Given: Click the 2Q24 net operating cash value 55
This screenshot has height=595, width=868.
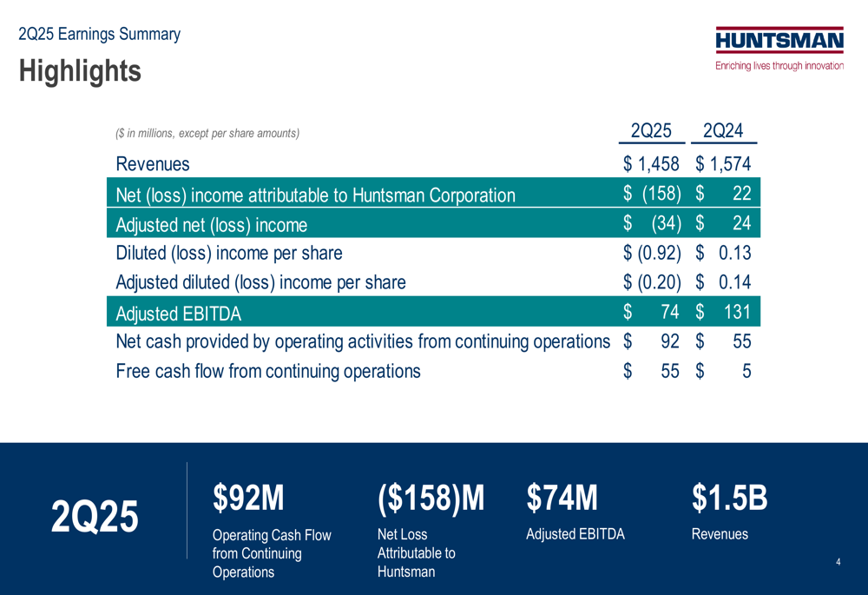Looking at the screenshot, I should click(742, 341).
